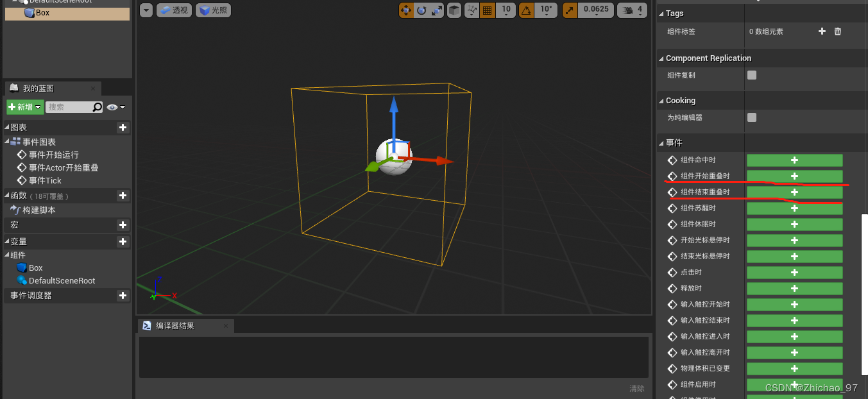This screenshot has height=399, width=868.
Task: Add 组件结束重叠时 event
Action: pyautogui.click(x=794, y=192)
